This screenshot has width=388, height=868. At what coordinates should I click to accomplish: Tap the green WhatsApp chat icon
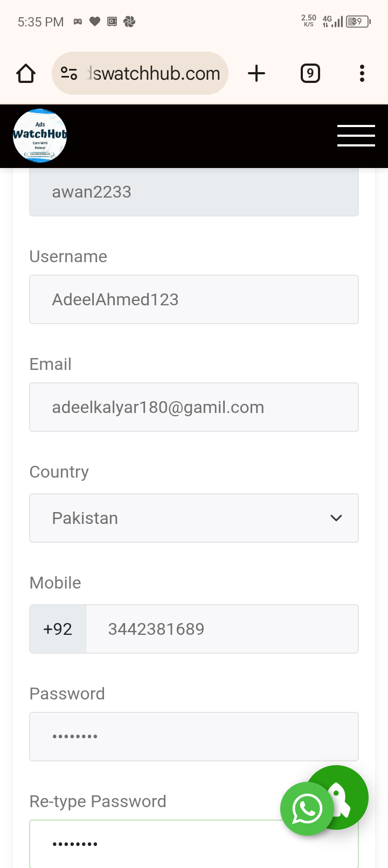pos(307,809)
